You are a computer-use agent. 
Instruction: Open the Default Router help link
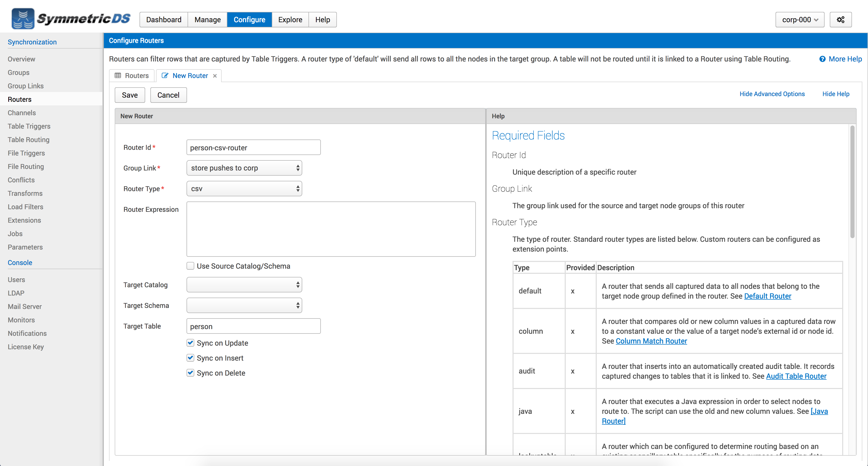click(767, 296)
